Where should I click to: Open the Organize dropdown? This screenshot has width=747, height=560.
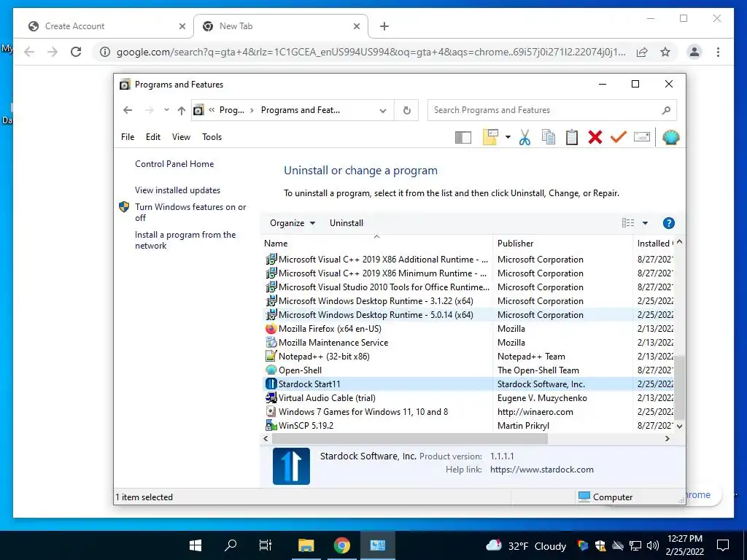292,223
